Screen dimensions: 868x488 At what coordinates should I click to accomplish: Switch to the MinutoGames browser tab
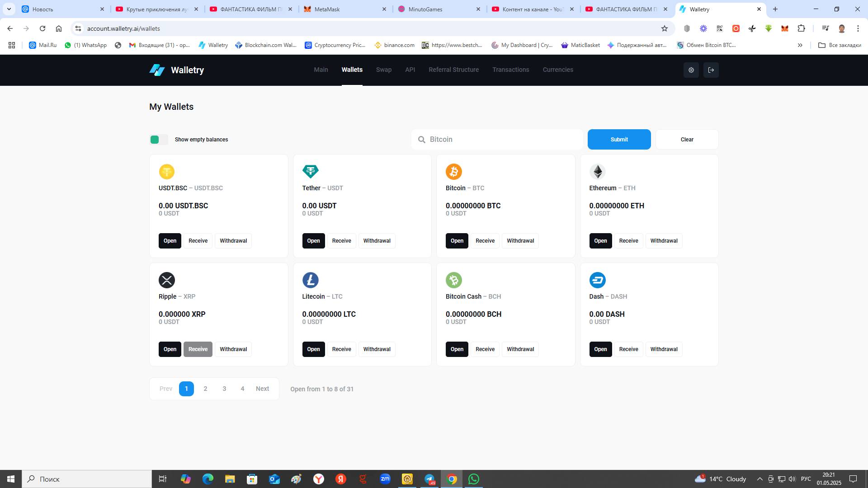coord(439,9)
